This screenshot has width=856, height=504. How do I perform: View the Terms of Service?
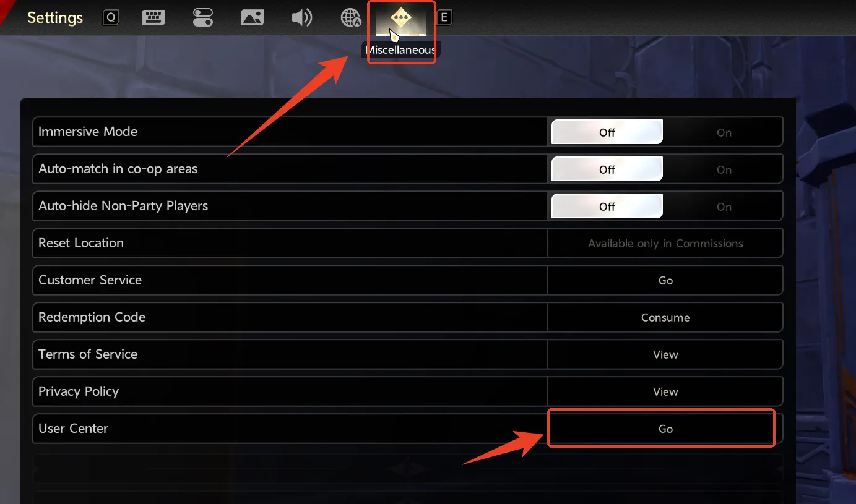coord(665,354)
